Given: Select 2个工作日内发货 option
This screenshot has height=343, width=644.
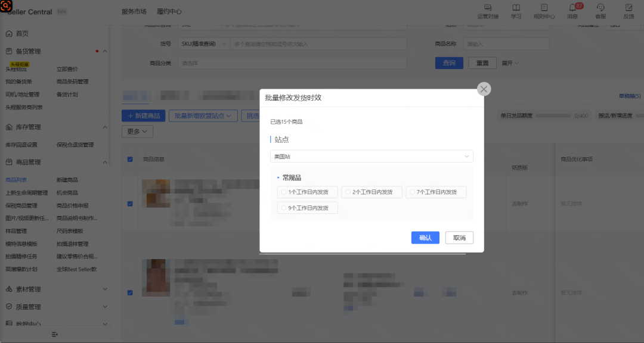Looking at the screenshot, I should pos(371,192).
